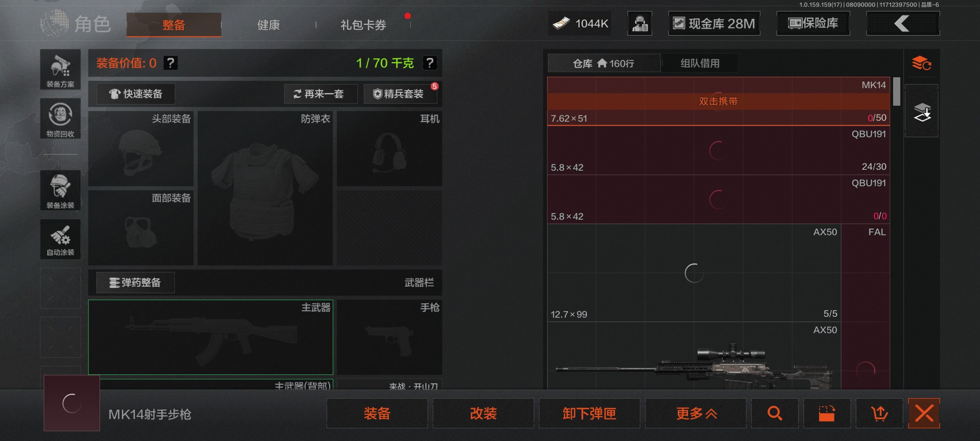Click the 1044K cash bundle icon
Screen dimensions: 980x441
point(563,23)
